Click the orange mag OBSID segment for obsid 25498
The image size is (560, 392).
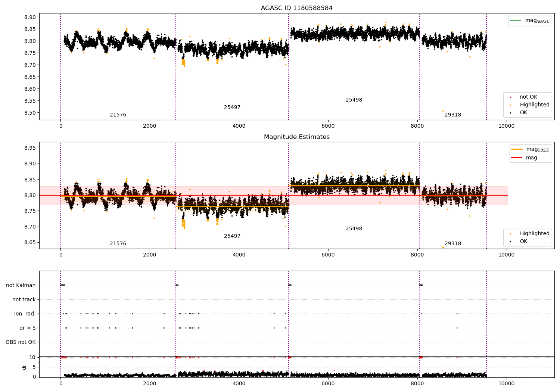[354, 186]
